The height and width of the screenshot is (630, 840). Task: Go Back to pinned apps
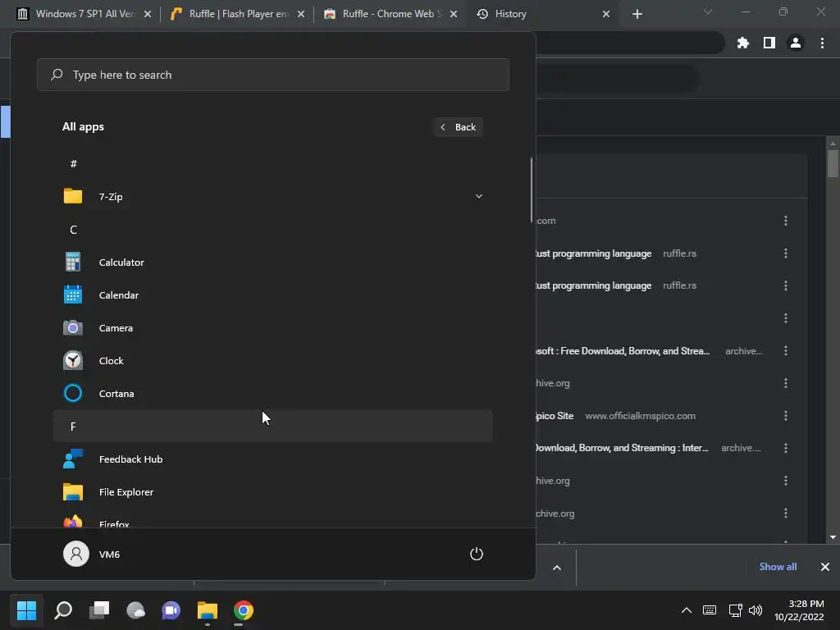tap(458, 127)
